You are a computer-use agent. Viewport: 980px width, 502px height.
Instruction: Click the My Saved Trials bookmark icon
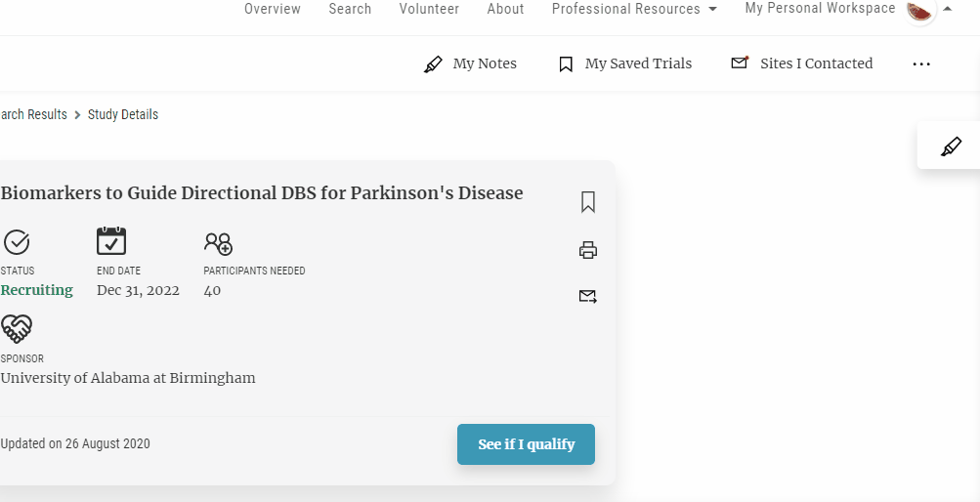point(566,64)
